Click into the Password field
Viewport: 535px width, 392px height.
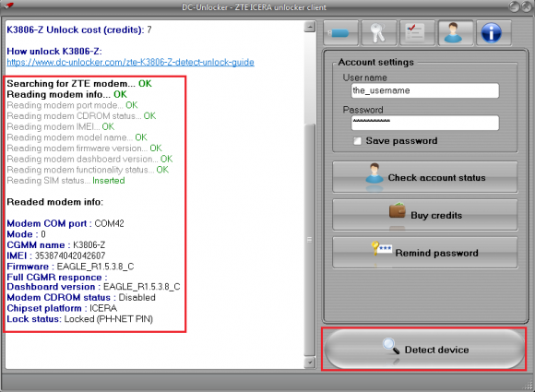(x=425, y=123)
